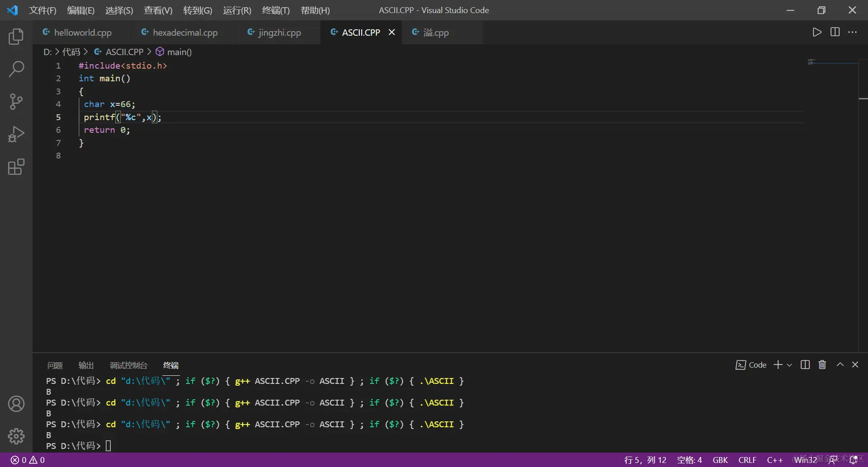
Task: Open the new terminal profile dropdown arrow
Action: pyautogui.click(x=790, y=365)
